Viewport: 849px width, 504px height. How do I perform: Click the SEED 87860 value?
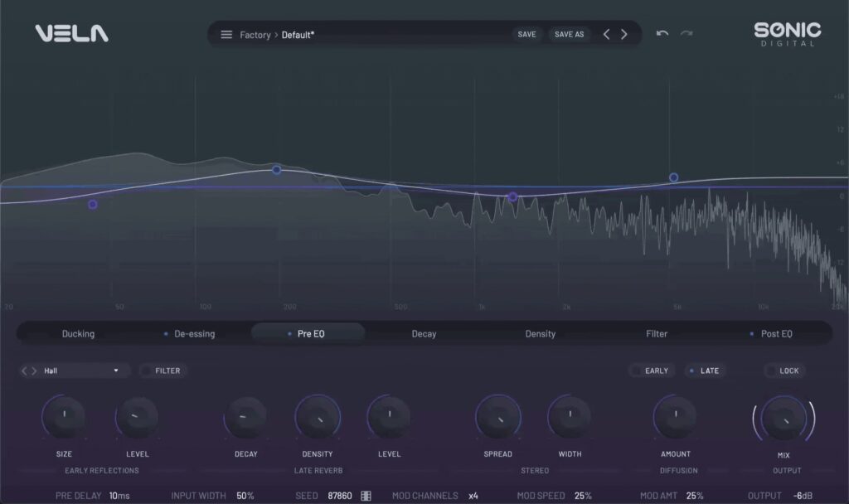coord(339,496)
